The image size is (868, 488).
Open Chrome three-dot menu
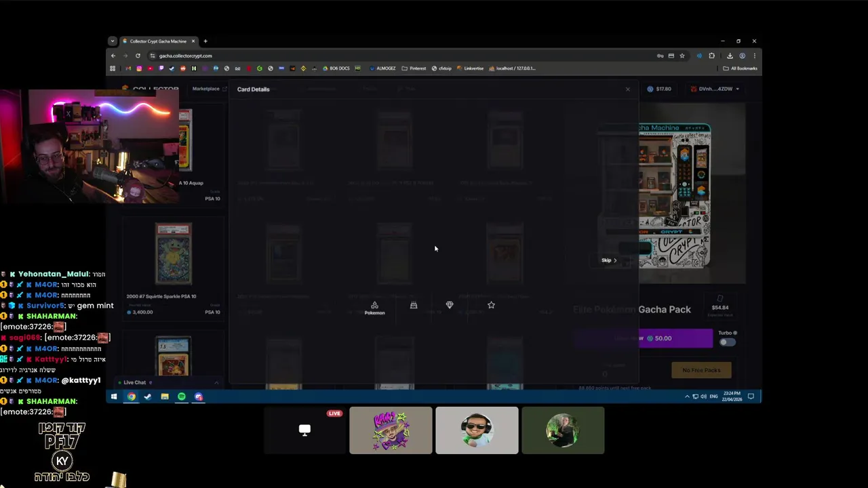754,56
